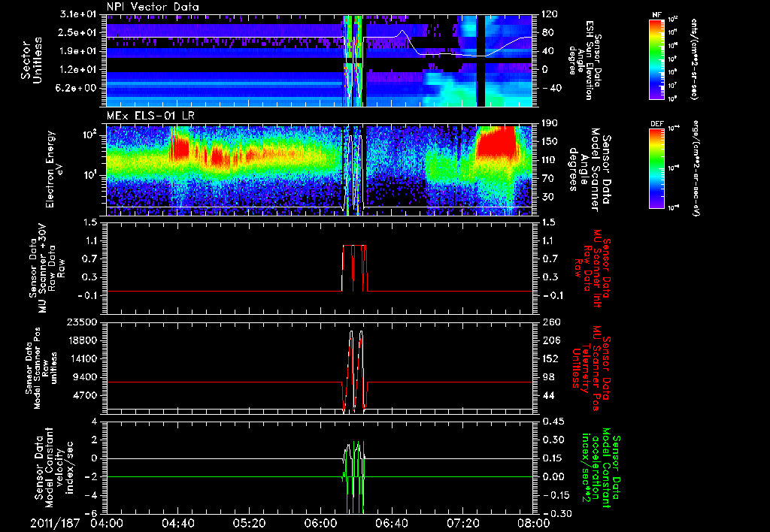Click the "ergs/(cm**2-sr-sec-eV)" color bar units

696,167
